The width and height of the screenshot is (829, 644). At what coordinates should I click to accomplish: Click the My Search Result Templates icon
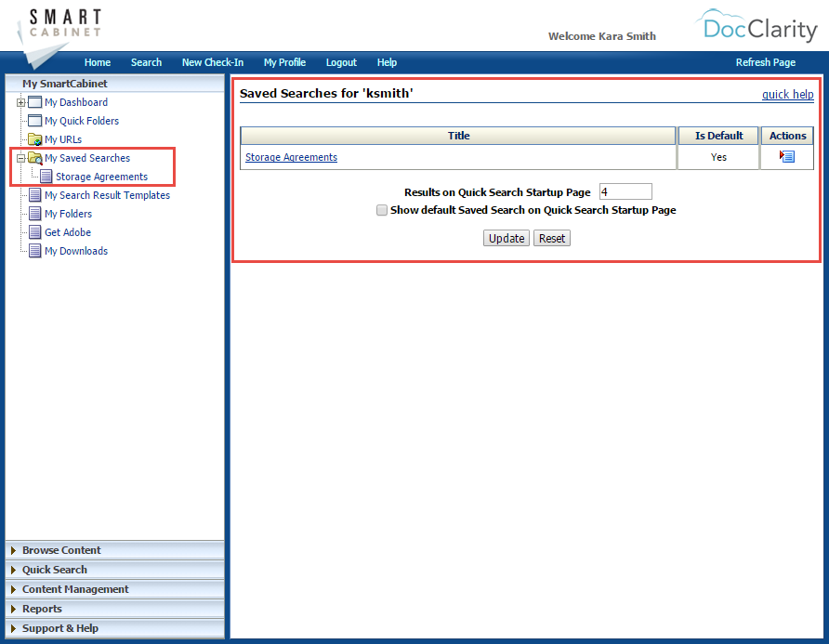[35, 195]
